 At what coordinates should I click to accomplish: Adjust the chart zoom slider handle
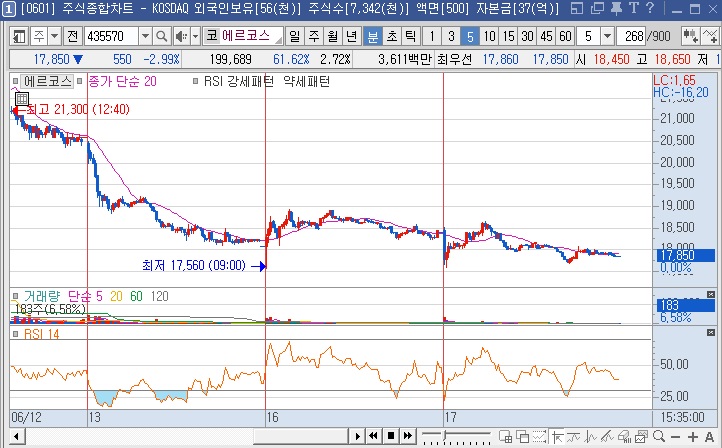click(x=445, y=435)
